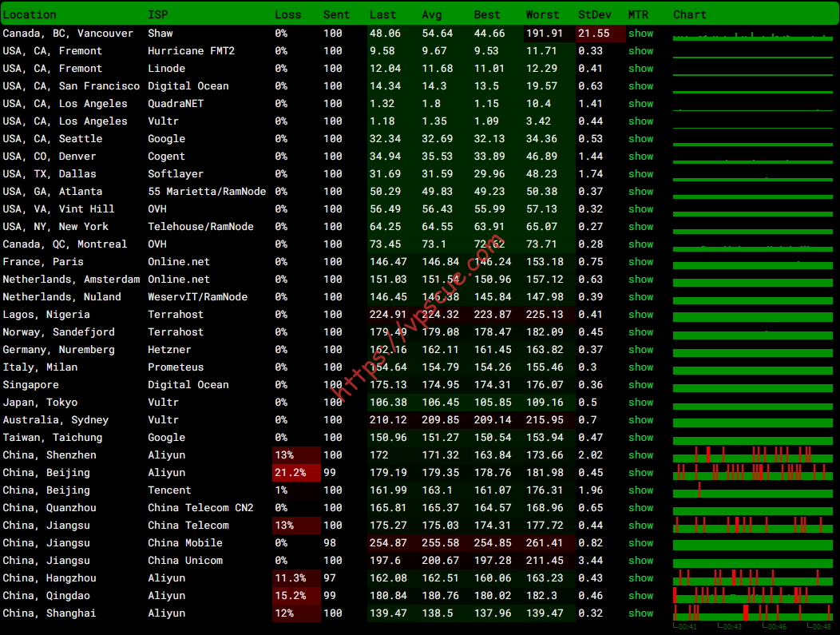Click the chart for Shenzhen Aliyun
This screenshot has width=840, height=635.
click(x=753, y=454)
